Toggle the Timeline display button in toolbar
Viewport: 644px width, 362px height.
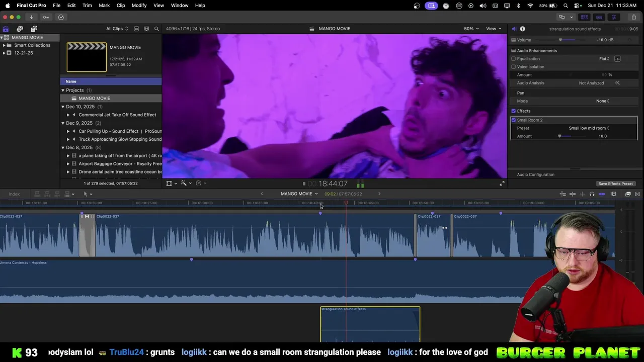coord(599,17)
